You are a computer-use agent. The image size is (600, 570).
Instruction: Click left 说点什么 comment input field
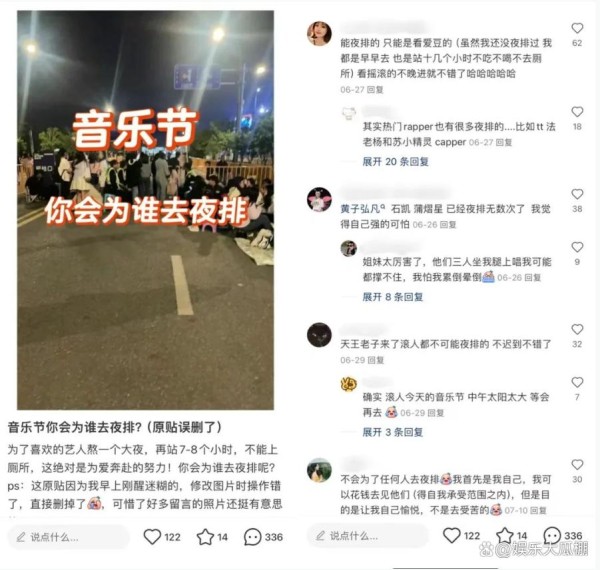pyautogui.click(x=68, y=537)
